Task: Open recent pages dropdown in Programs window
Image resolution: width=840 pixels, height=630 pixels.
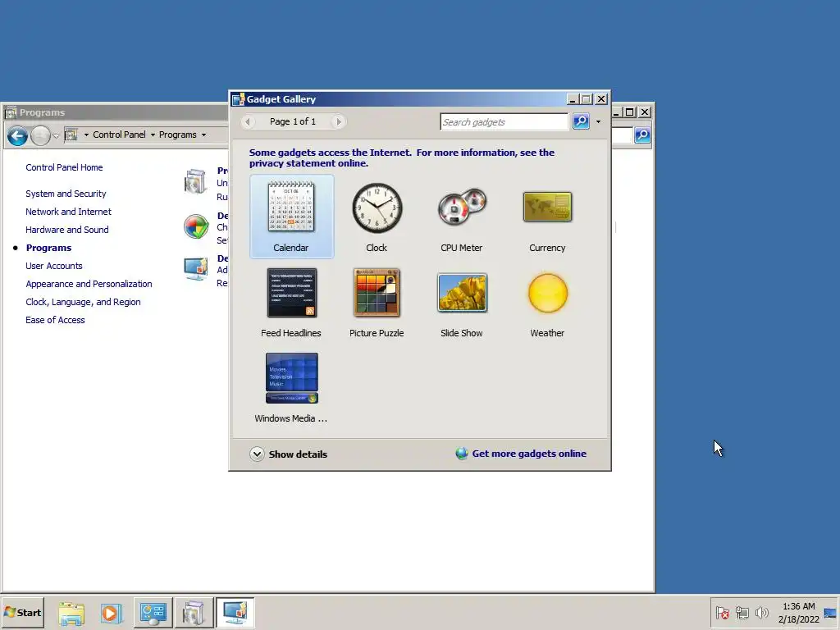Action: 56,135
